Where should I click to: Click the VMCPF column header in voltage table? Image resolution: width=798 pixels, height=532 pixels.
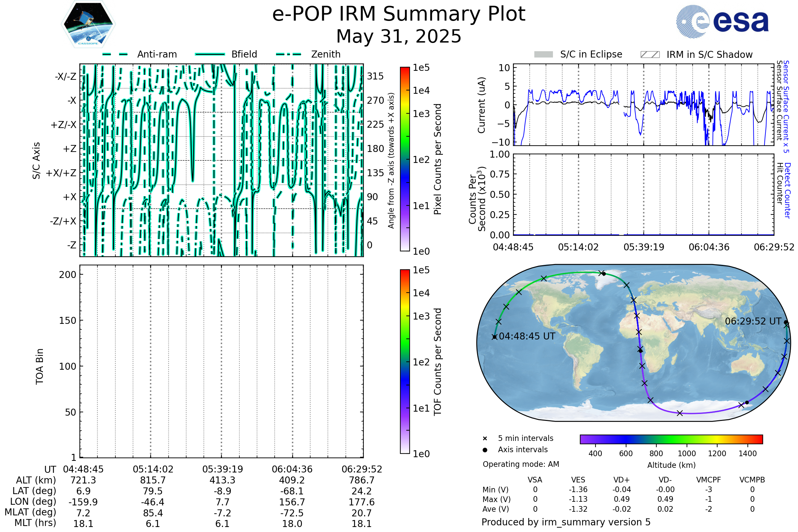pyautogui.click(x=709, y=480)
